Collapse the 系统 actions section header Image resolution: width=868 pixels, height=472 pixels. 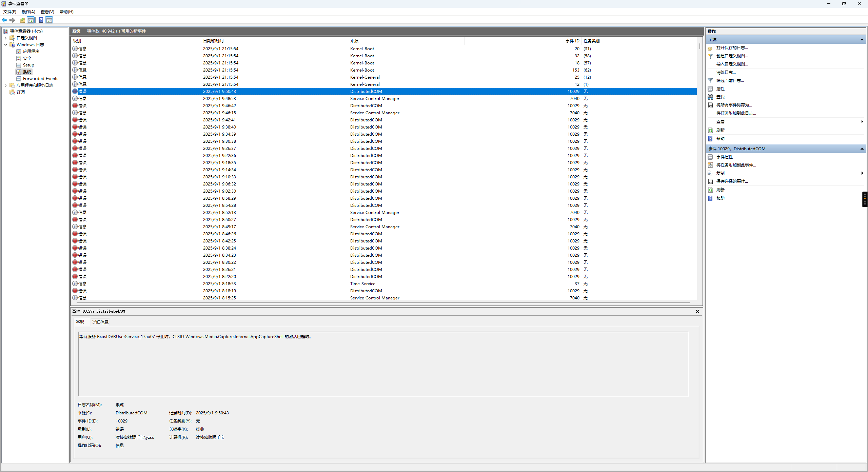click(x=862, y=40)
